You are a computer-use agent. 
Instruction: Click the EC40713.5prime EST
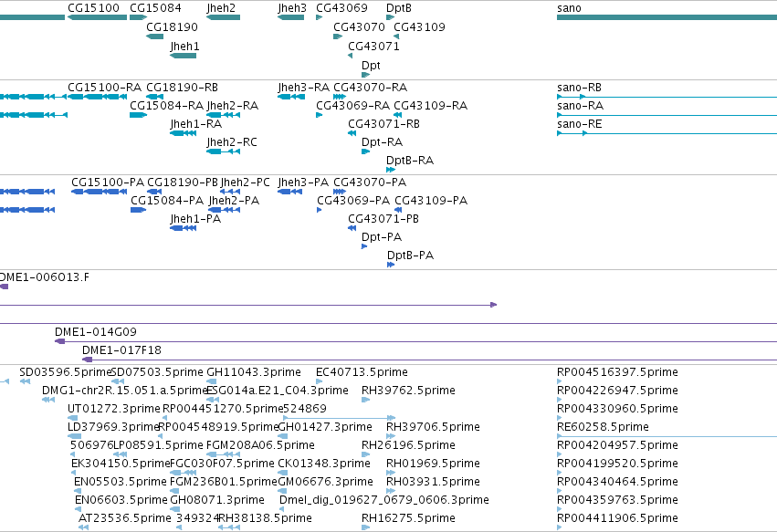point(320,381)
